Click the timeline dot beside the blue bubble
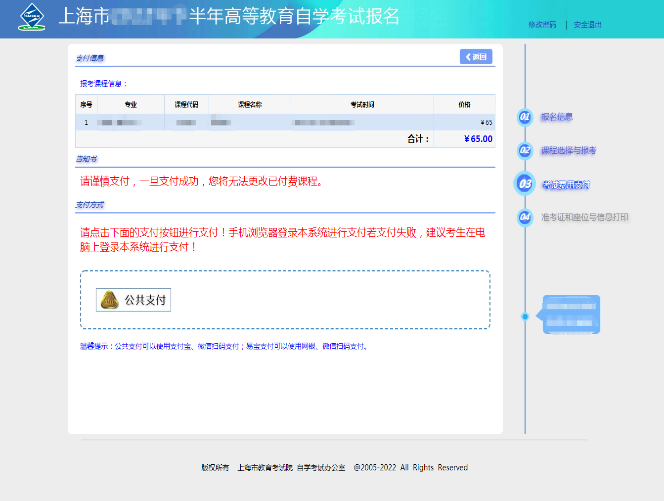Screen dimensions: 664x501 coord(525,316)
